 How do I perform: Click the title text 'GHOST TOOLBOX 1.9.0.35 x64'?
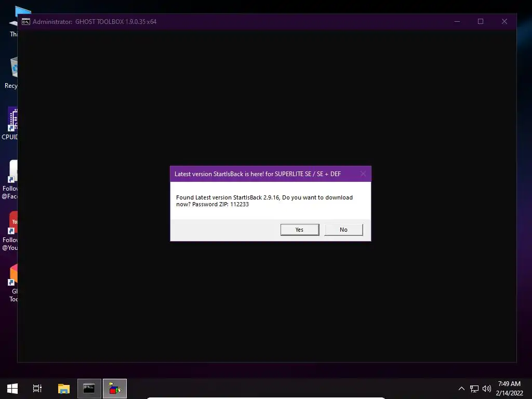pyautogui.click(x=116, y=22)
